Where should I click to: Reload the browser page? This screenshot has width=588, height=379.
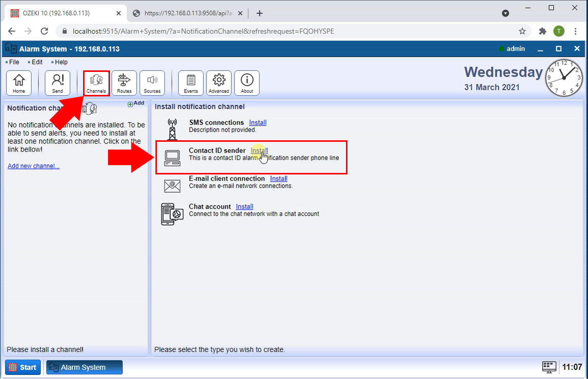click(x=44, y=31)
